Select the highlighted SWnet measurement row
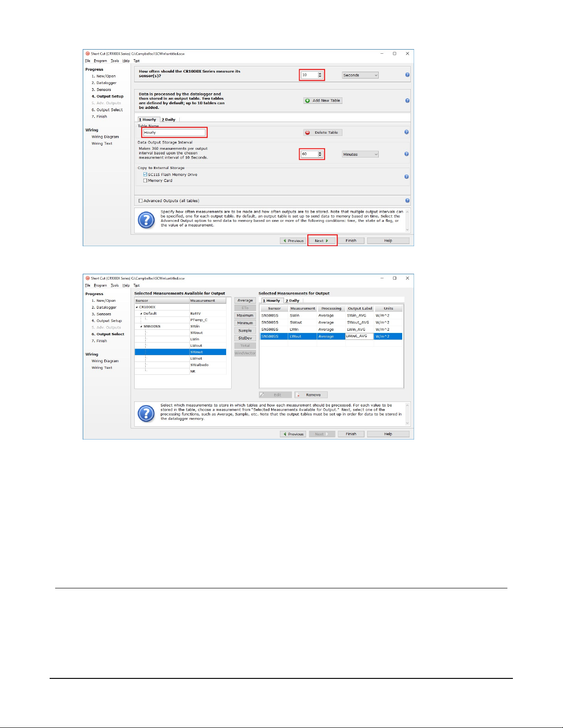Image resolution: width=563 pixels, height=728 pixels. (180, 352)
